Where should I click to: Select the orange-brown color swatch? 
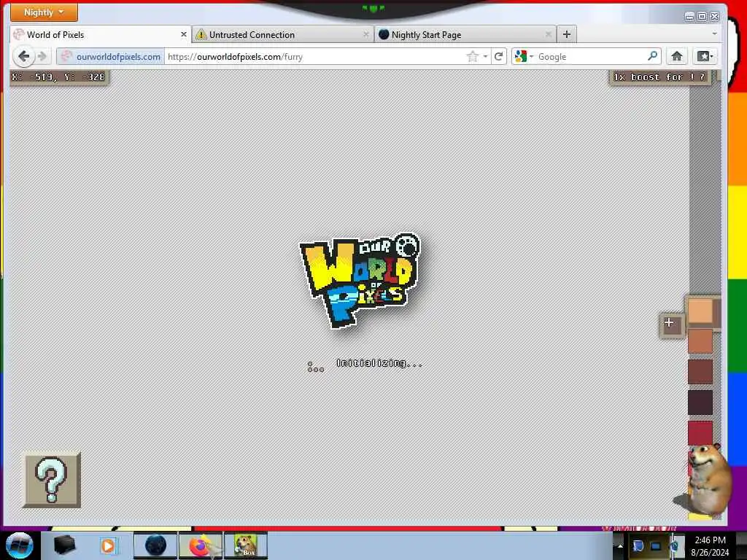pos(700,341)
